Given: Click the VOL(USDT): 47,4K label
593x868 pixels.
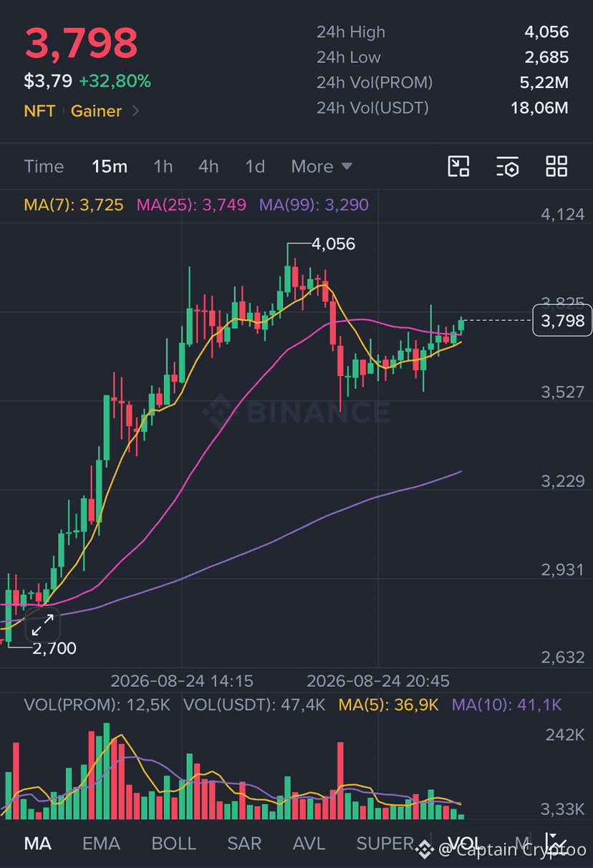Looking at the screenshot, I should (x=254, y=705).
